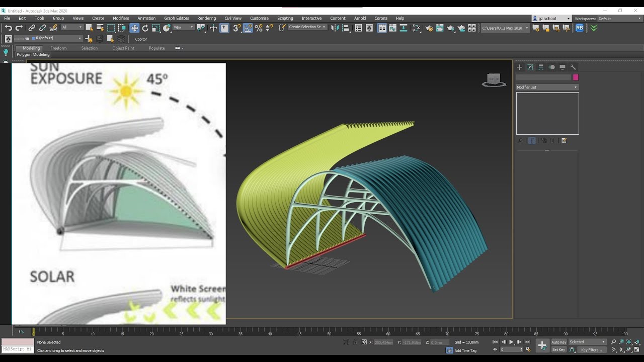
Task: Toggle Percent Snap
Action: click(259, 28)
